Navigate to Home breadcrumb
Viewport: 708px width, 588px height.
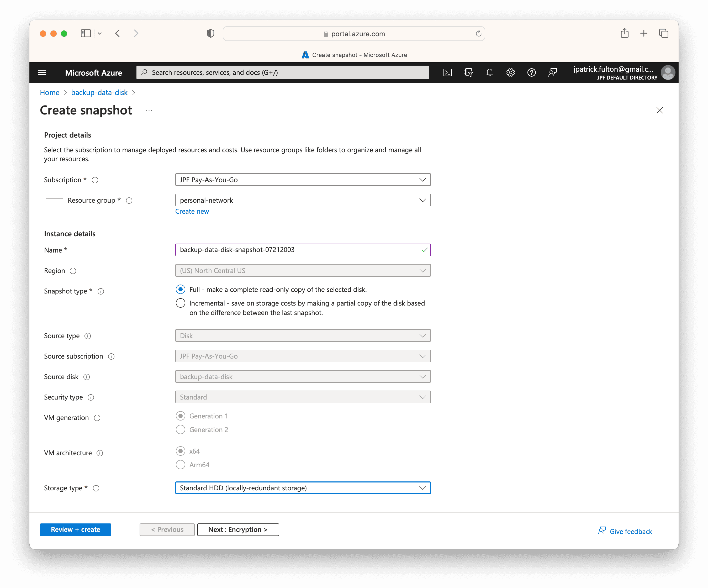[x=50, y=92]
